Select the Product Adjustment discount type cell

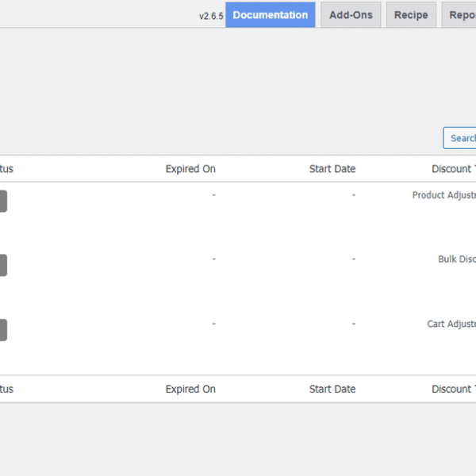pyautogui.click(x=444, y=195)
